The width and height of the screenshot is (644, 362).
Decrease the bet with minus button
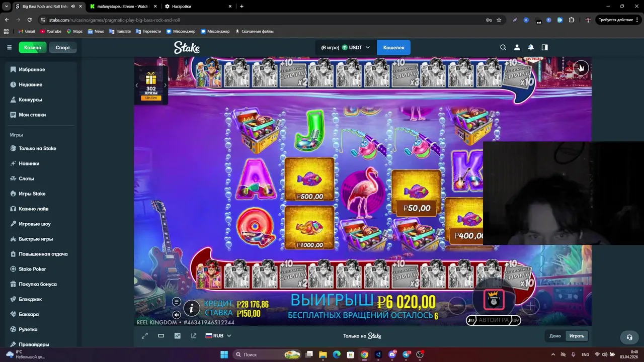pos(457,305)
